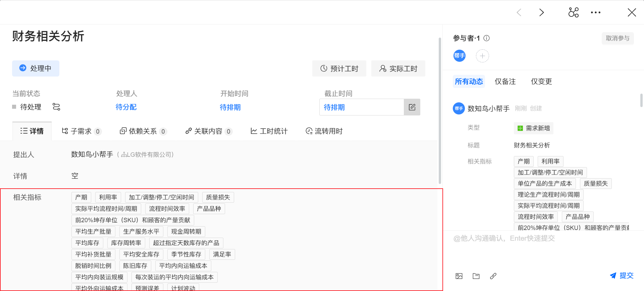Click the 帮手 participant avatar

460,56
